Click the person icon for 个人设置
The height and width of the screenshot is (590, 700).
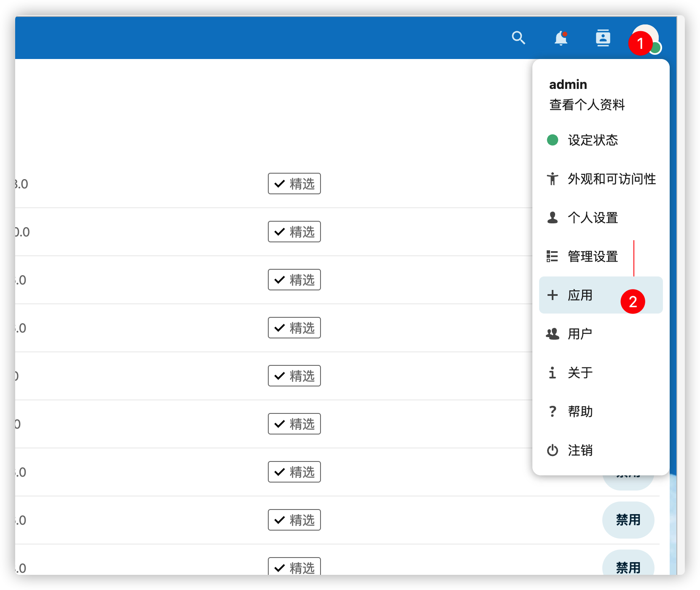pos(552,217)
